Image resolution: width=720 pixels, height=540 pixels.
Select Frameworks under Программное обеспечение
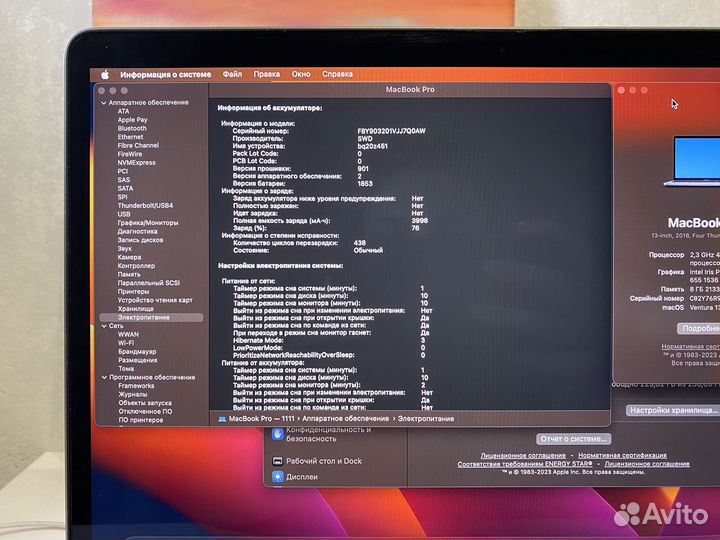coord(136,386)
